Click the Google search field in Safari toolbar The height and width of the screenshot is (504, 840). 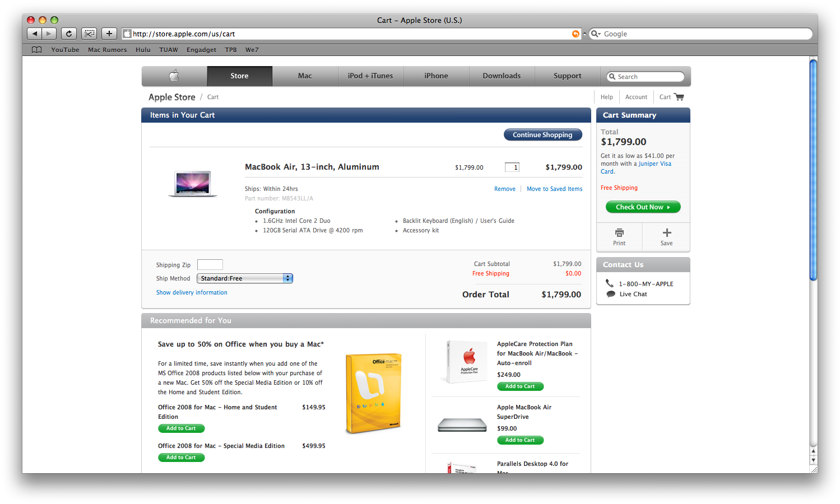coord(700,34)
